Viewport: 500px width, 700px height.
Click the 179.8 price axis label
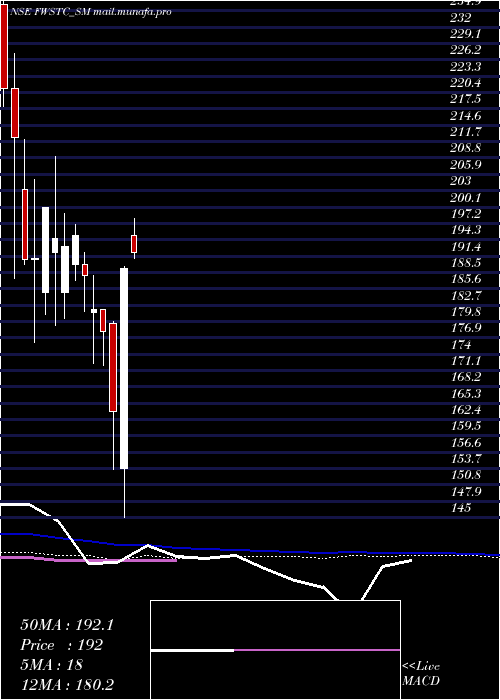465,312
